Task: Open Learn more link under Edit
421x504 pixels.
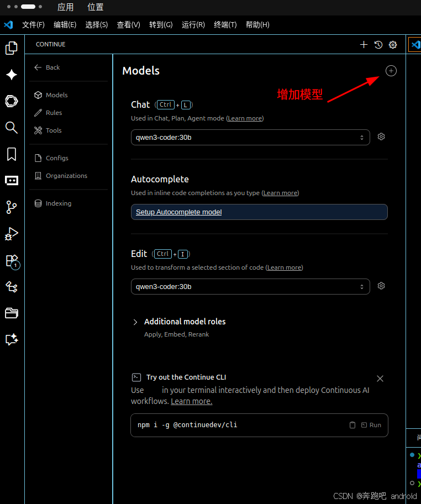Action: coord(284,267)
